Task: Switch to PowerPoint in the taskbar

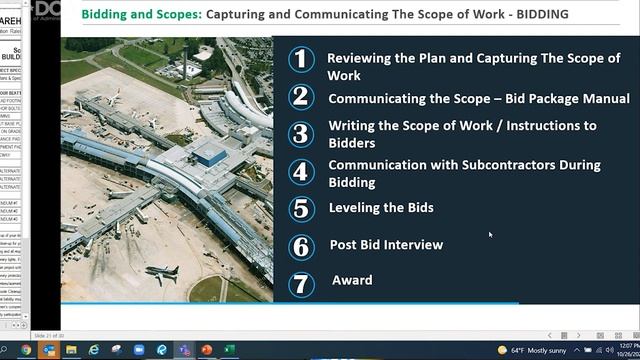Action: pos(207,350)
